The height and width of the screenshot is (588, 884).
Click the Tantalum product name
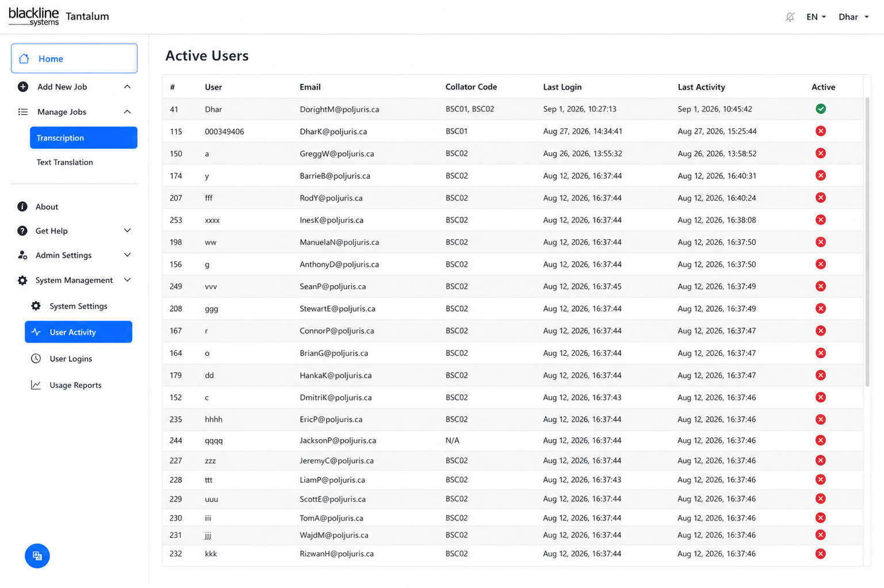coord(87,16)
